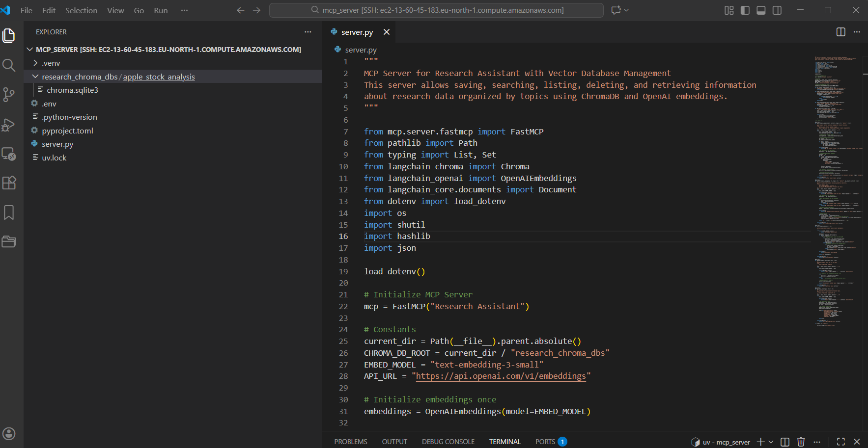Open the Search view in activity bar
This screenshot has height=448, width=868.
click(9, 65)
